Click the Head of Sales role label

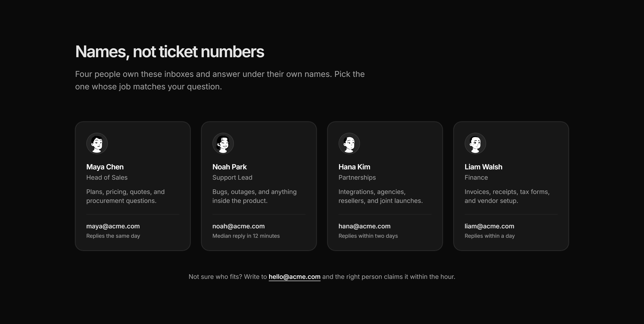tap(107, 177)
